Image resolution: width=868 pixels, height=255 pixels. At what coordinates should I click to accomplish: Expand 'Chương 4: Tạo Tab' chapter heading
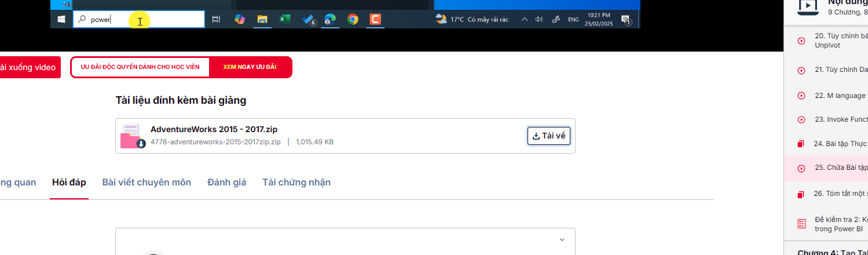(832, 252)
